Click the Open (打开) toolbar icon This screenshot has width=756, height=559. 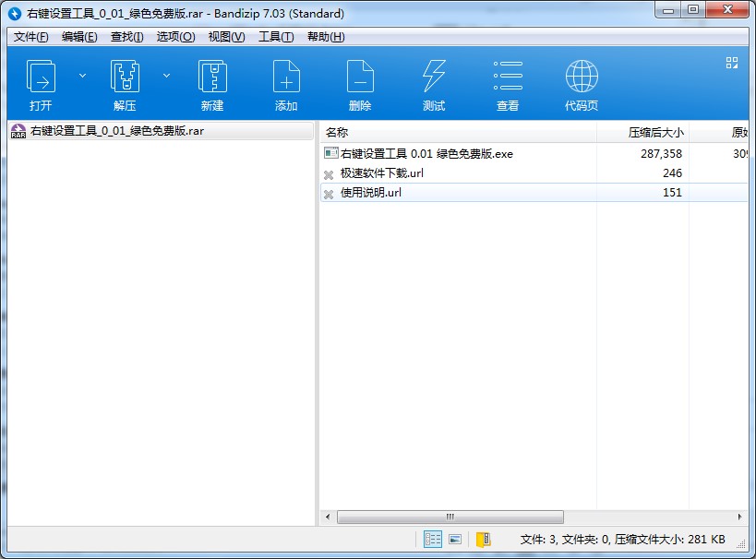[41, 77]
